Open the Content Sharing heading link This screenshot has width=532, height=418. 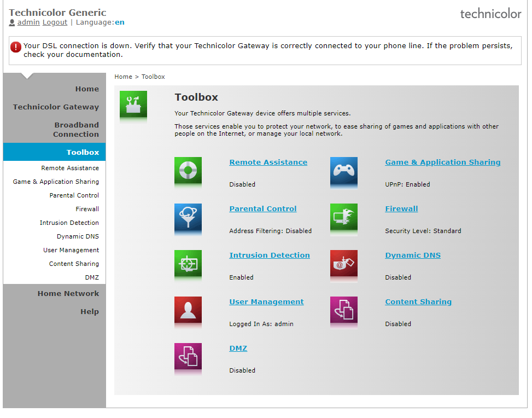[x=418, y=302]
